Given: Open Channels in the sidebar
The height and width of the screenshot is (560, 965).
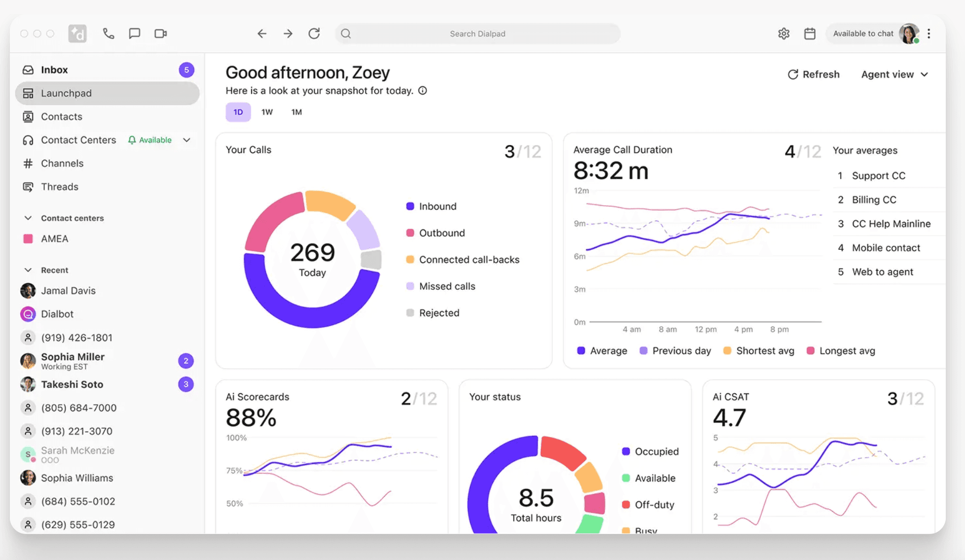Looking at the screenshot, I should tap(62, 163).
